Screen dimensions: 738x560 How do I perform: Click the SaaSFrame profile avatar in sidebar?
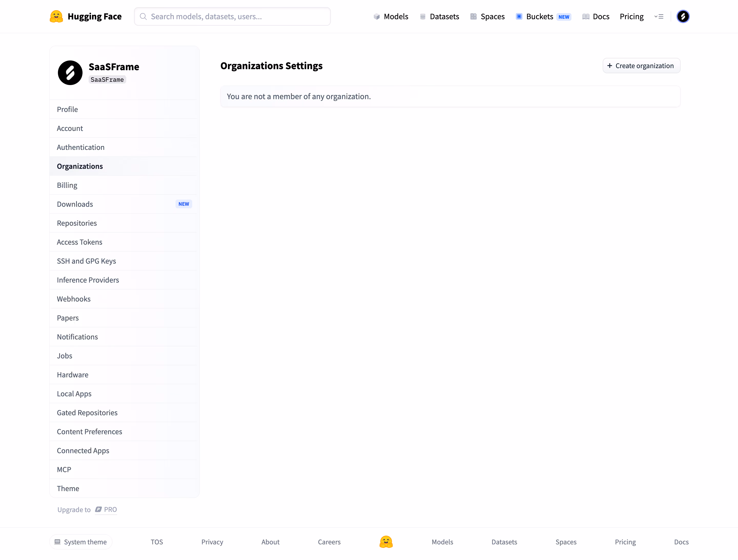click(x=70, y=73)
